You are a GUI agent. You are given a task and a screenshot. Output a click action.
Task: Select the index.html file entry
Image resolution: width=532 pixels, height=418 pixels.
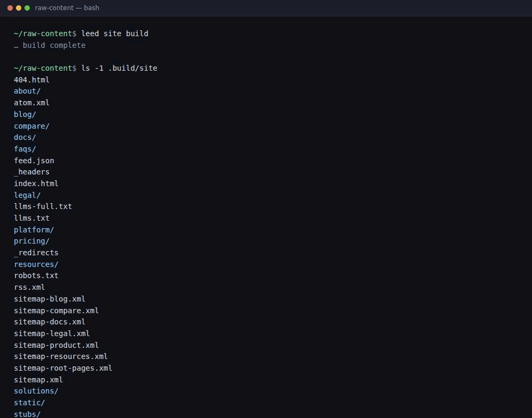(36, 183)
